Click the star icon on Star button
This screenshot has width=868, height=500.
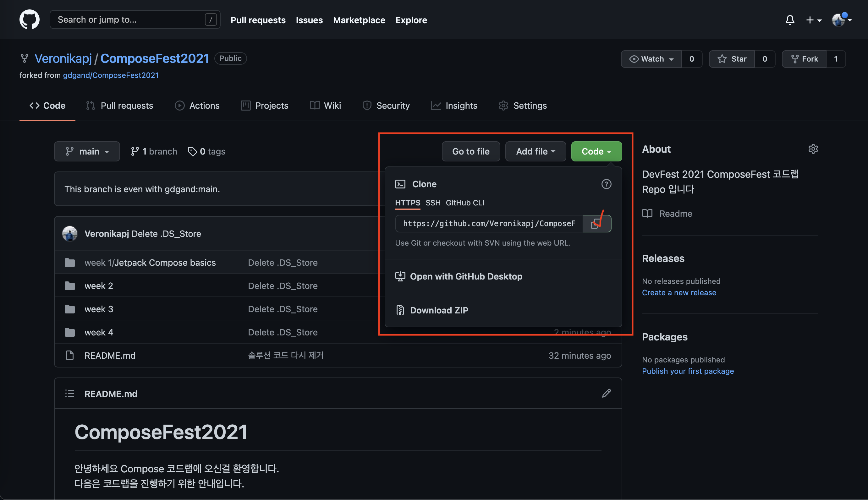(722, 59)
